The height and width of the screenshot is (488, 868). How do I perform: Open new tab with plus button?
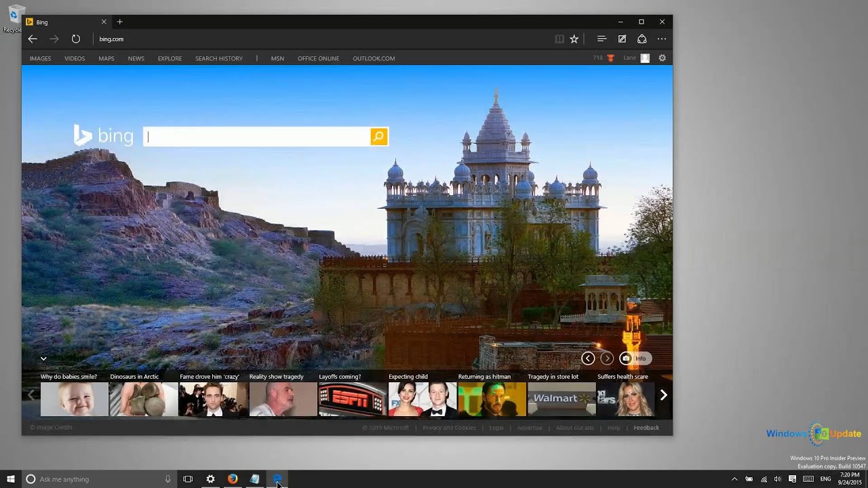click(120, 22)
